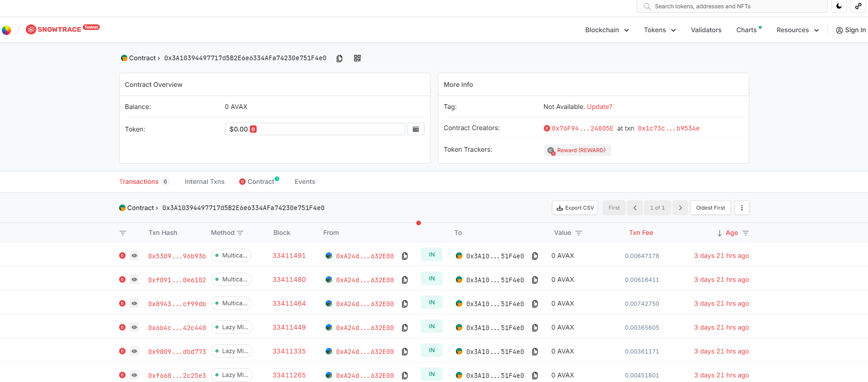The image size is (868, 382).
Task: Export CSV of transactions
Action: point(575,208)
